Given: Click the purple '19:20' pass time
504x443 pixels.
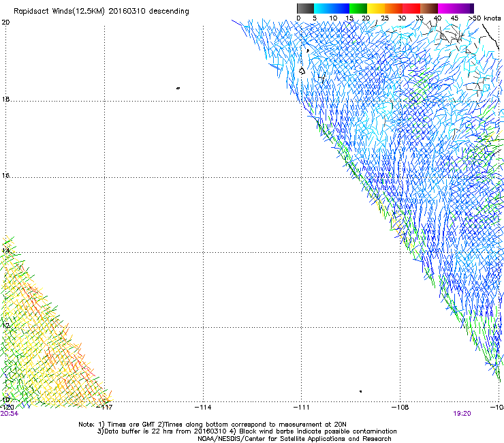Looking at the screenshot, I should tap(462, 414).
